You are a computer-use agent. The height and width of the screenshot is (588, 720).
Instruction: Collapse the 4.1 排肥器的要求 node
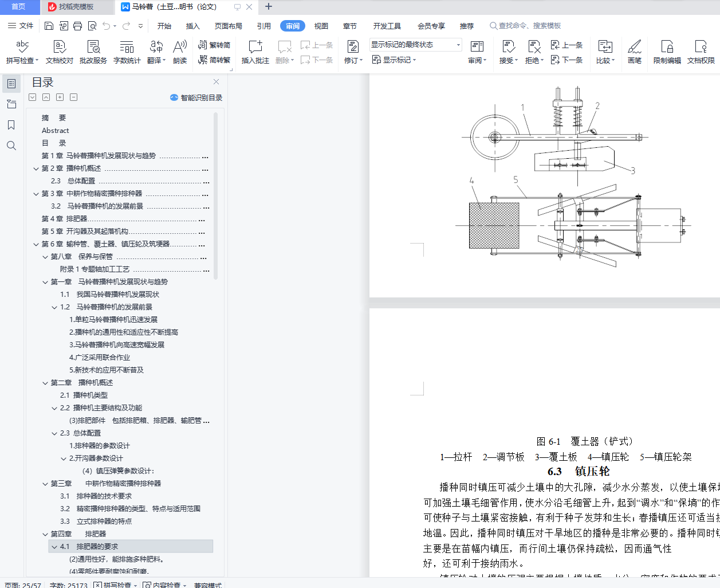click(54, 547)
